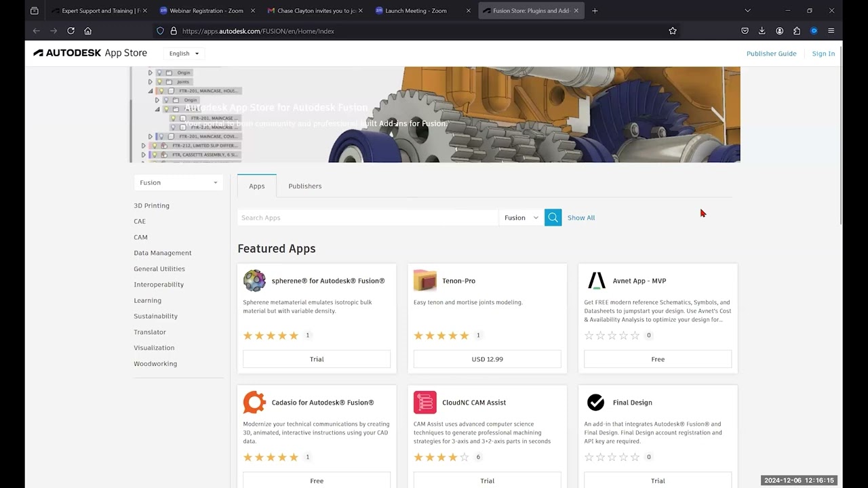Click the blue search magnifier button
This screenshot has width=868, height=488.
click(553, 218)
